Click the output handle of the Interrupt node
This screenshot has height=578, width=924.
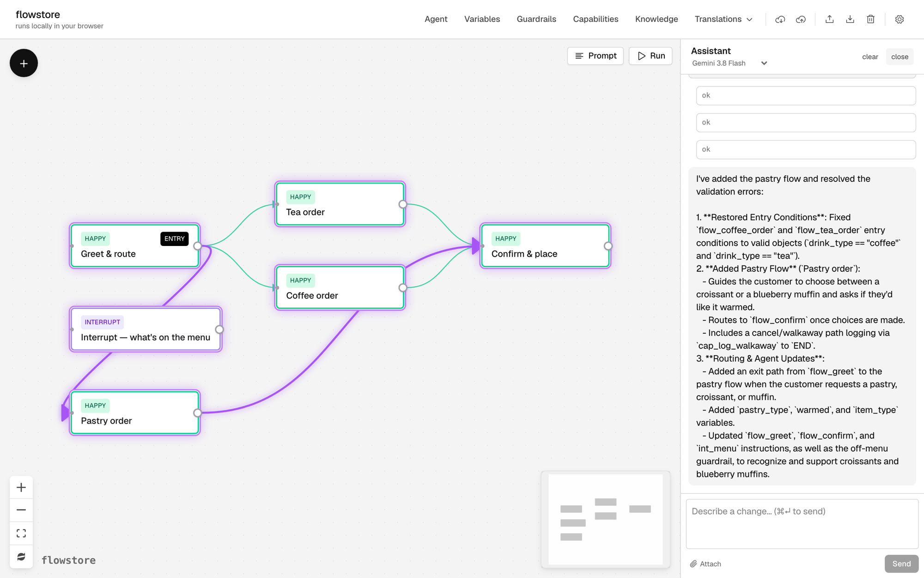219,329
